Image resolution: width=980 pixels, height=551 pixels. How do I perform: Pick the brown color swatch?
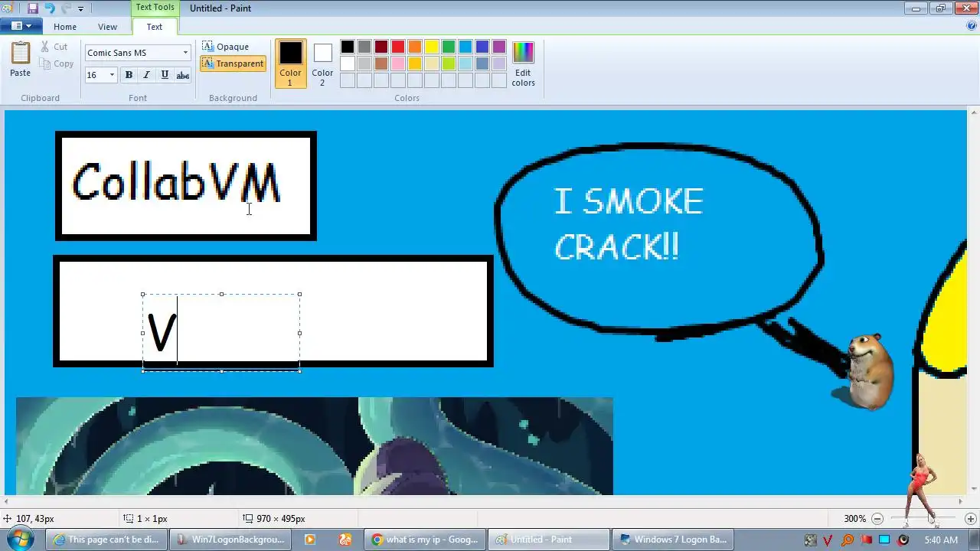tap(381, 64)
